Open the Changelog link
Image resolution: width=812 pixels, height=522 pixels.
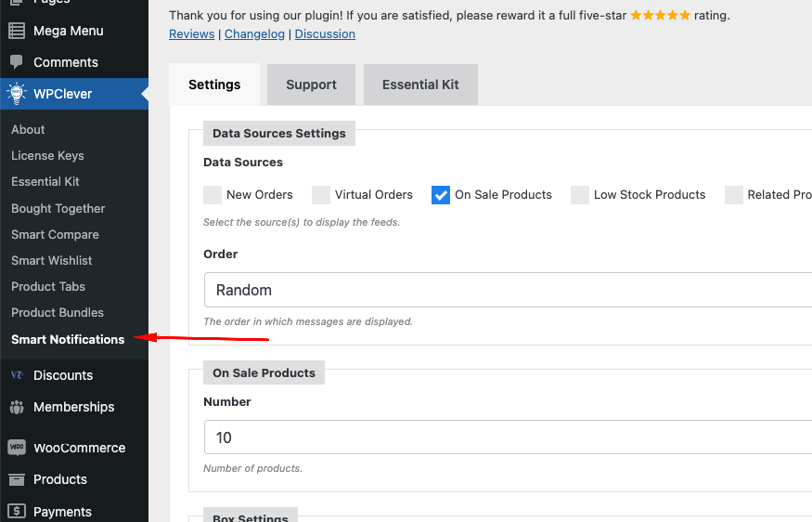pos(254,34)
